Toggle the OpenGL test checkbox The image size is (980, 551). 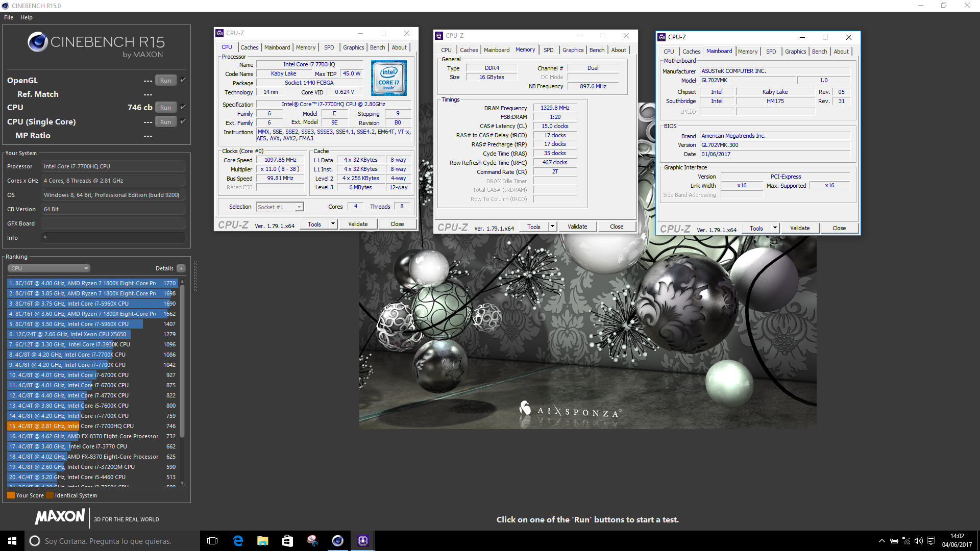click(183, 80)
